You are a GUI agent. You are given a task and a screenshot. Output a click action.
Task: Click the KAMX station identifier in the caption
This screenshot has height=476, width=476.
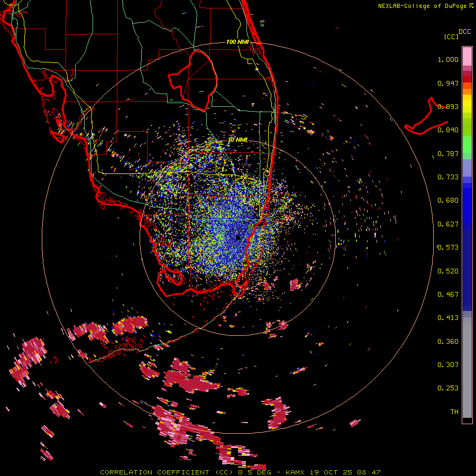(295, 472)
